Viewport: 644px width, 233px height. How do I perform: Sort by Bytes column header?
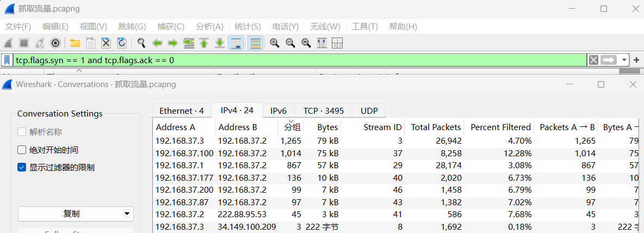323,127
